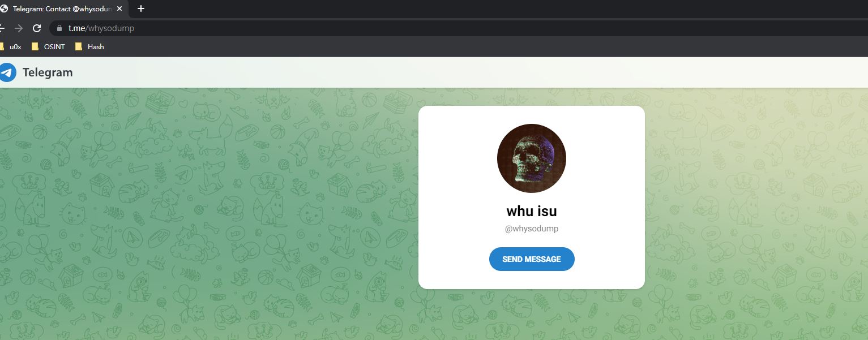The height and width of the screenshot is (340, 868).
Task: Click the SEND MESSAGE button
Action: [x=532, y=259]
